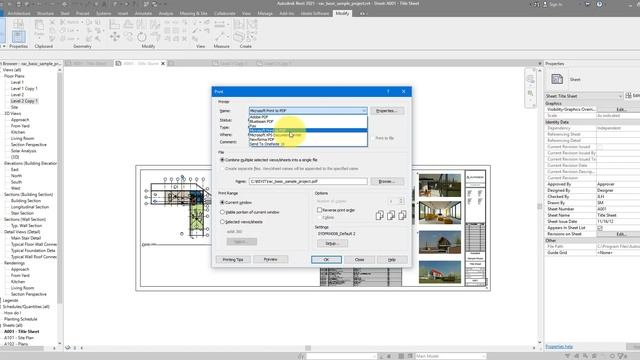640x360 pixels.
Task: Choose Adobe PDF from printer list
Action: (x=308, y=117)
